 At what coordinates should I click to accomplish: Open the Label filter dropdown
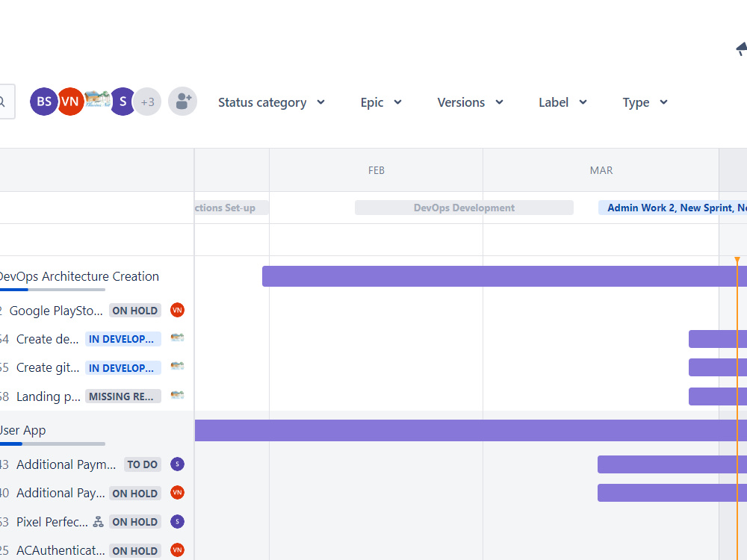coord(562,102)
